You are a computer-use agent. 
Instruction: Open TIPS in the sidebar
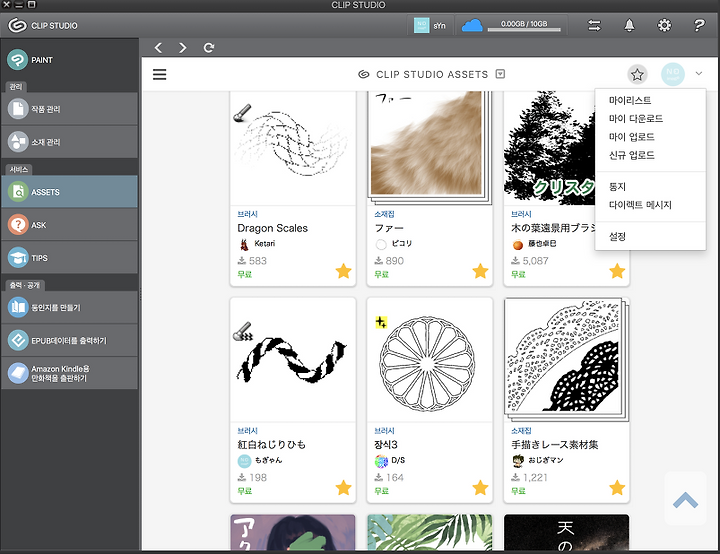pos(69,258)
